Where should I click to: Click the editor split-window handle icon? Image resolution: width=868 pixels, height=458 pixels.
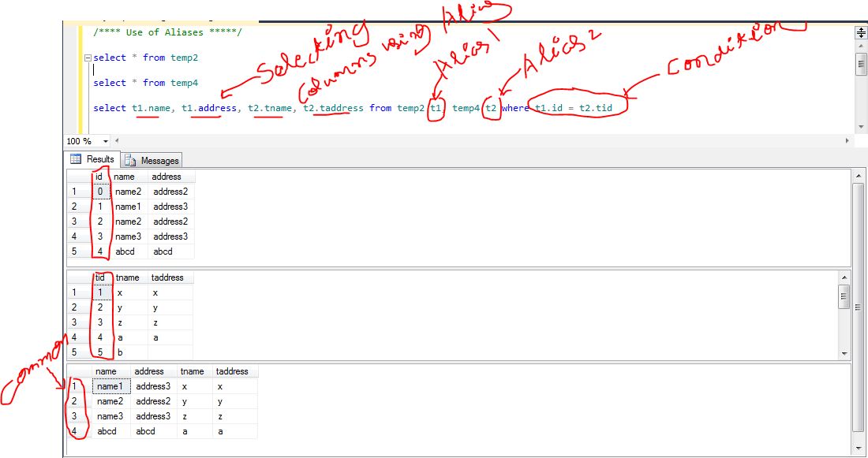[861, 32]
